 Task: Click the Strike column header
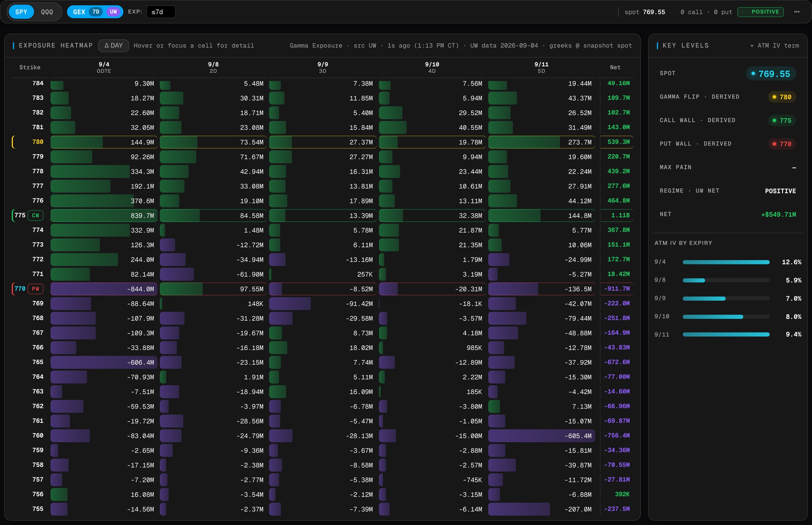30,68
